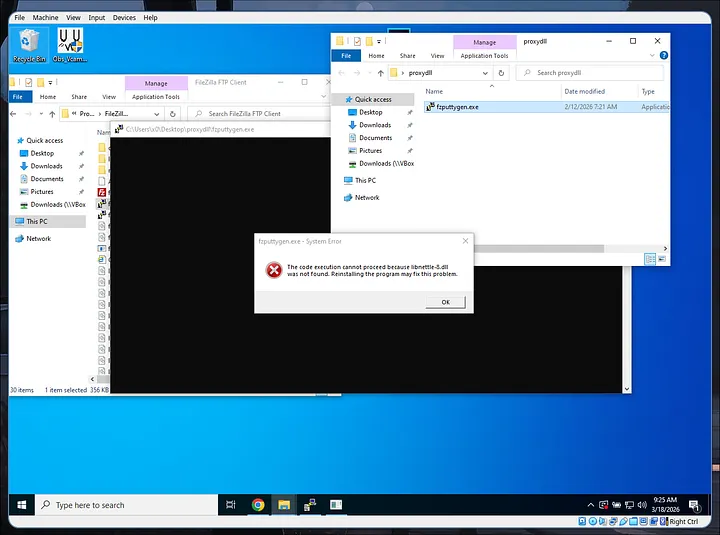Viewport: 720px width, 535px height.
Task: Click the Search proxydll input field
Action: pyautogui.click(x=590, y=73)
